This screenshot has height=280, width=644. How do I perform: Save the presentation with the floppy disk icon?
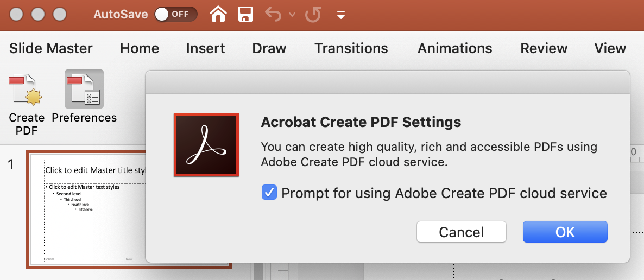(x=245, y=14)
